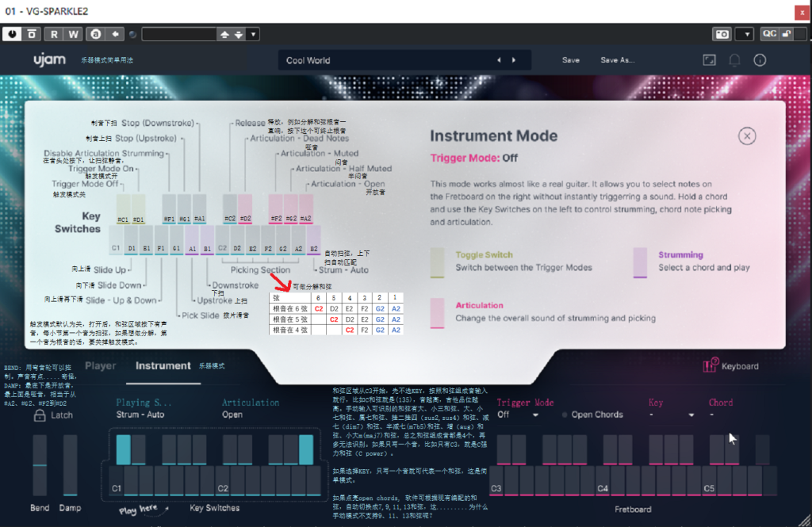Click the 'Key Switches' label under the left keyboard
This screenshot has height=527, width=812.
tap(214, 508)
